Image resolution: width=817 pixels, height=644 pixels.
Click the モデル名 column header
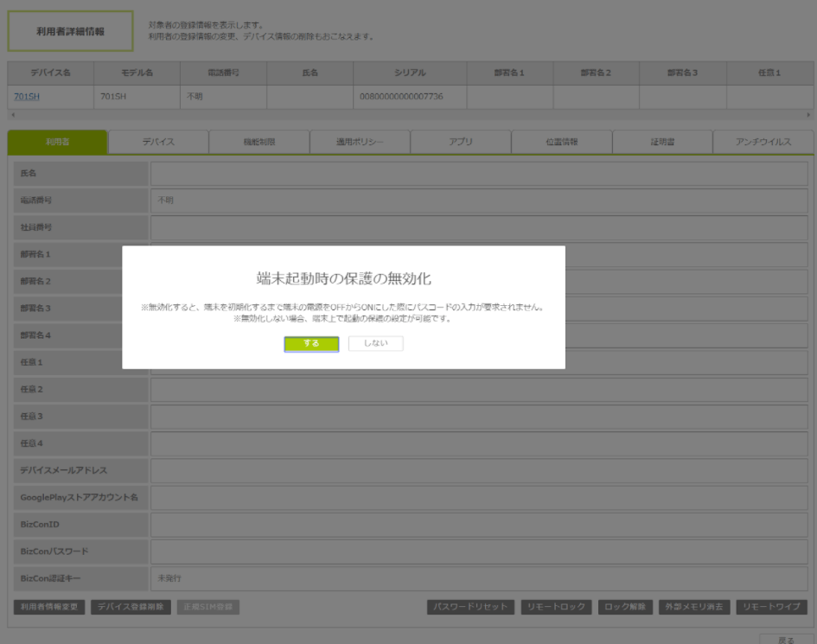137,73
